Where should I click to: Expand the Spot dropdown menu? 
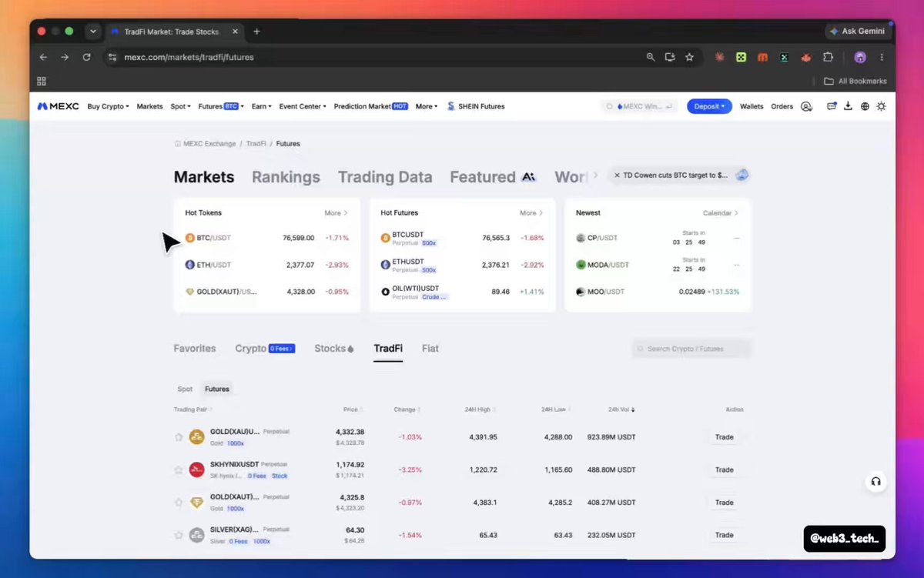tap(180, 106)
